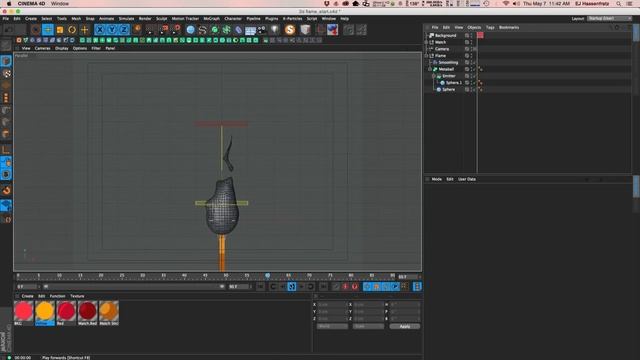This screenshot has height=360, width=640.
Task: Click the Make Editable icon in left palette
Action: [x=6, y=45]
